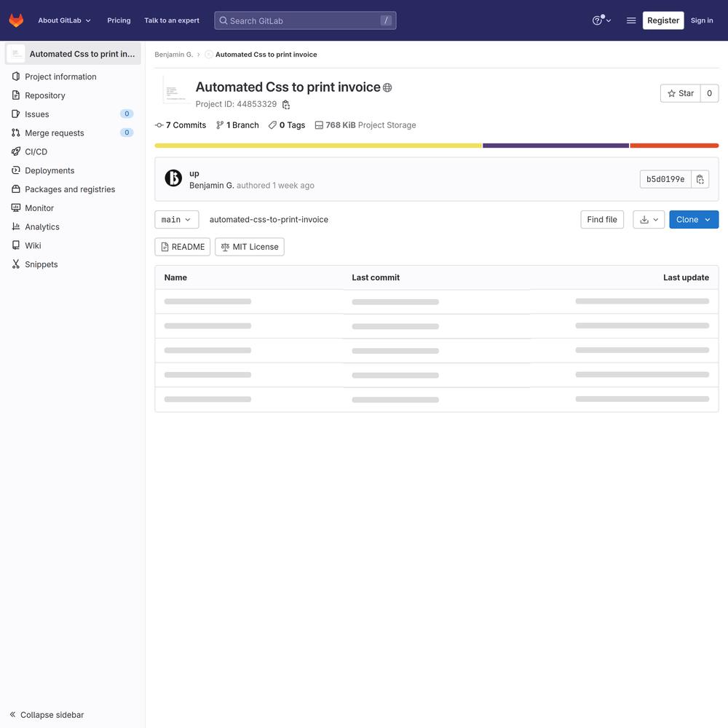Click the Search GitLab field
Screen dimensions: 728x728
coord(305,20)
